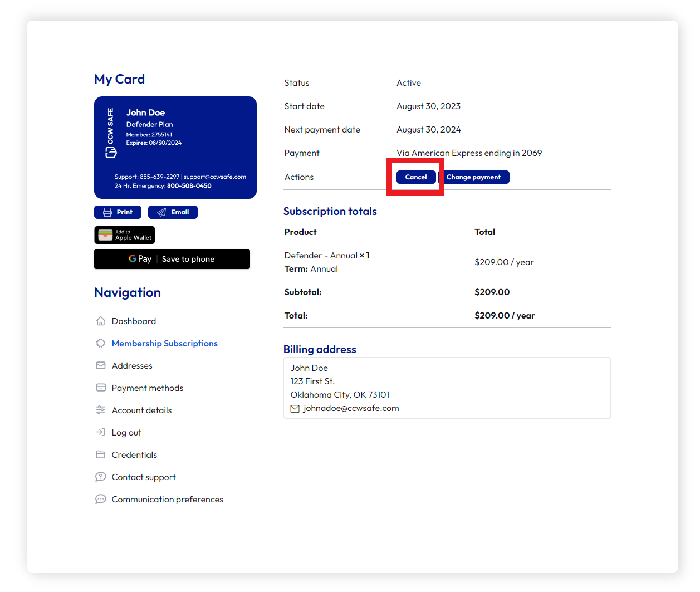
Task: Click the Contact support question bubble icon
Action: click(101, 477)
